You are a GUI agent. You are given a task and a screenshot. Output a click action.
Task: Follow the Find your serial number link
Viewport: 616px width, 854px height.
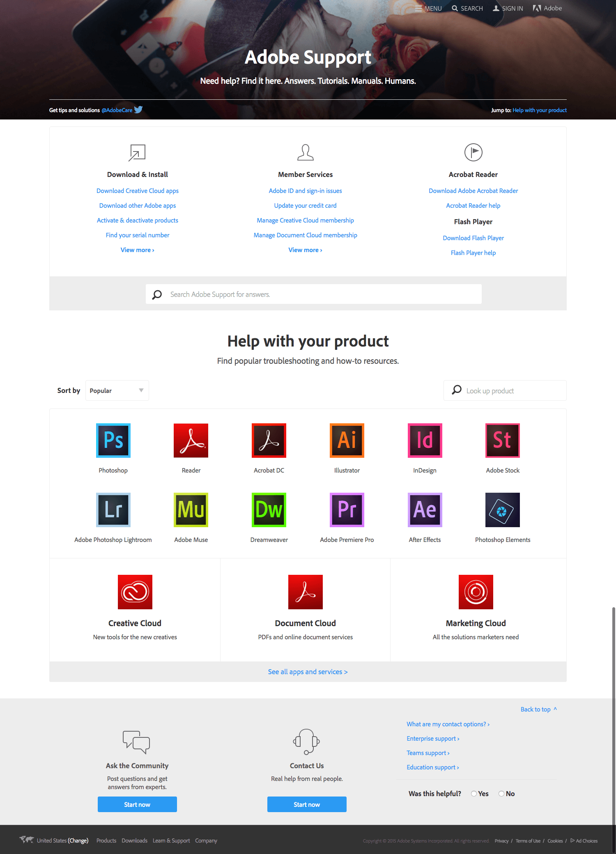tap(138, 235)
